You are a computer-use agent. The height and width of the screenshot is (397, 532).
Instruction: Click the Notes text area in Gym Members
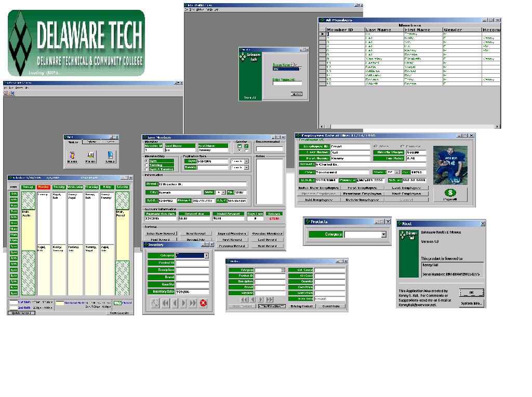tap(269, 182)
